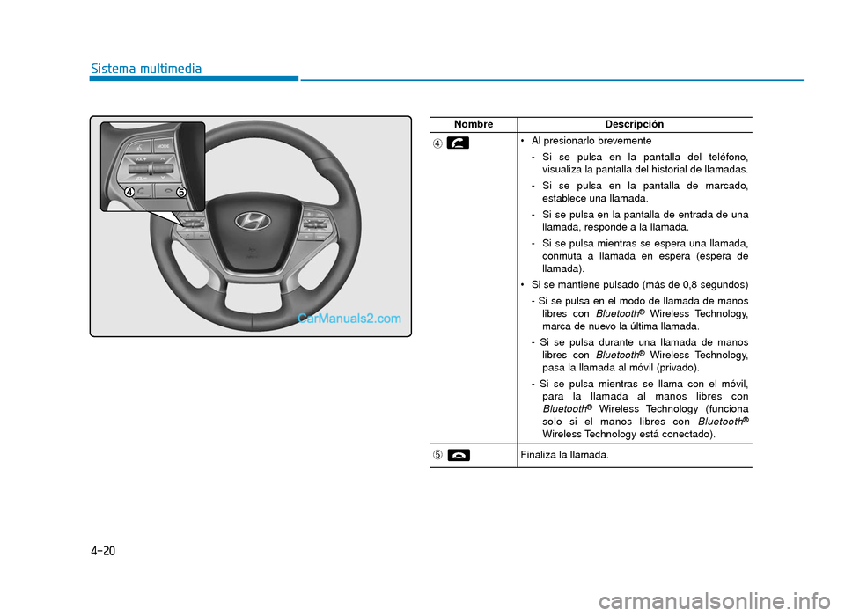The width and height of the screenshot is (845, 616).
Task: Click 'pasa la llamada al móvil (privado).' line
Action: tap(621, 368)
